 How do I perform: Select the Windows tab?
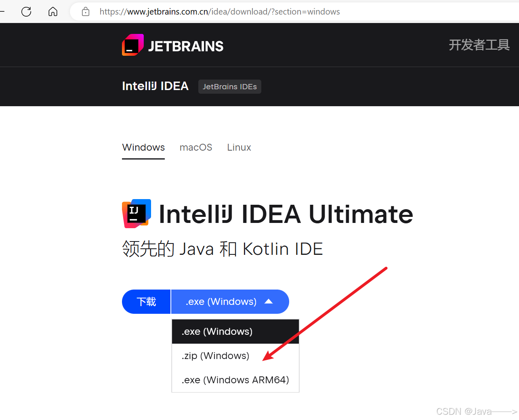tap(143, 147)
